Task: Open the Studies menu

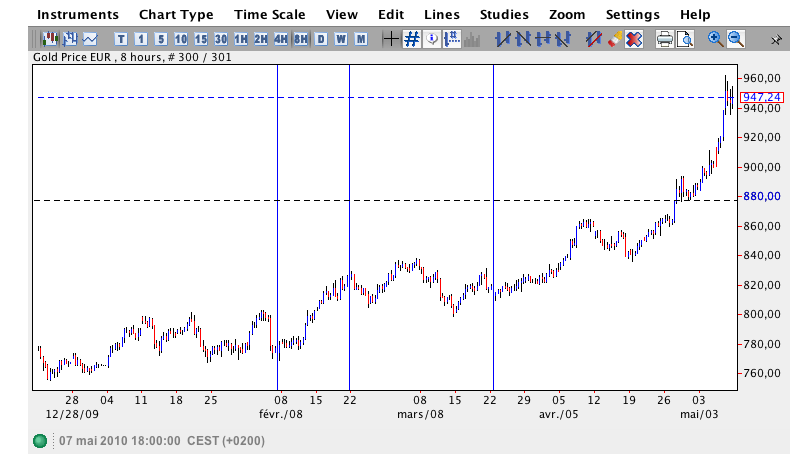Action: (506, 14)
